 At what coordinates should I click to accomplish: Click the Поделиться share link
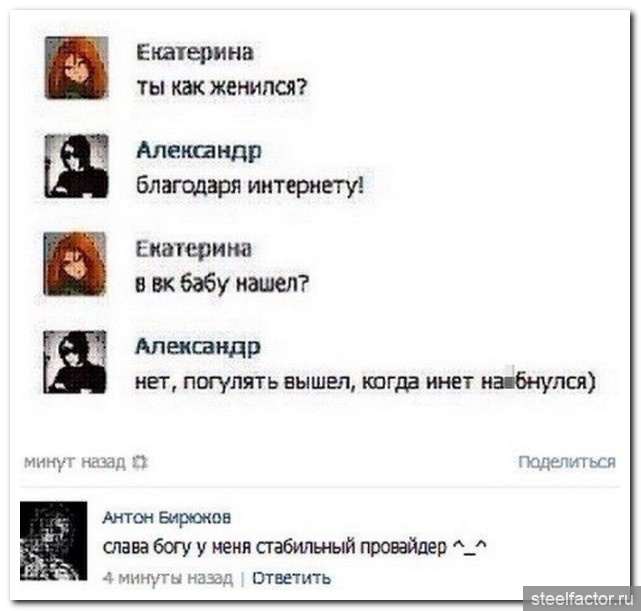(567, 462)
